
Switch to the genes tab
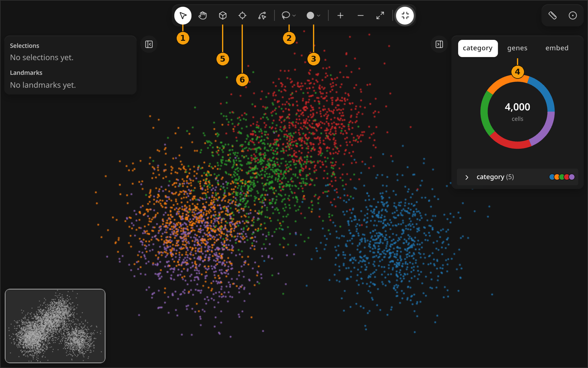click(x=517, y=48)
